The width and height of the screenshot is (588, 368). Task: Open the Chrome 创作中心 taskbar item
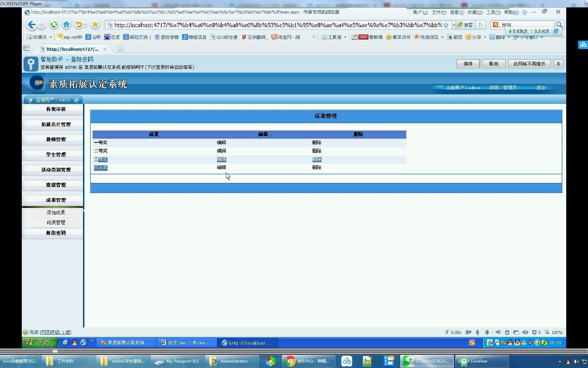coord(308,361)
